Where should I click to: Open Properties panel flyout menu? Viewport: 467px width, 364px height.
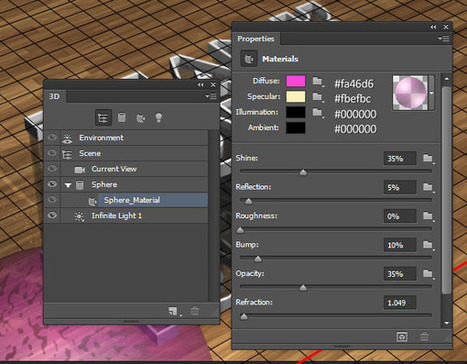click(x=444, y=39)
